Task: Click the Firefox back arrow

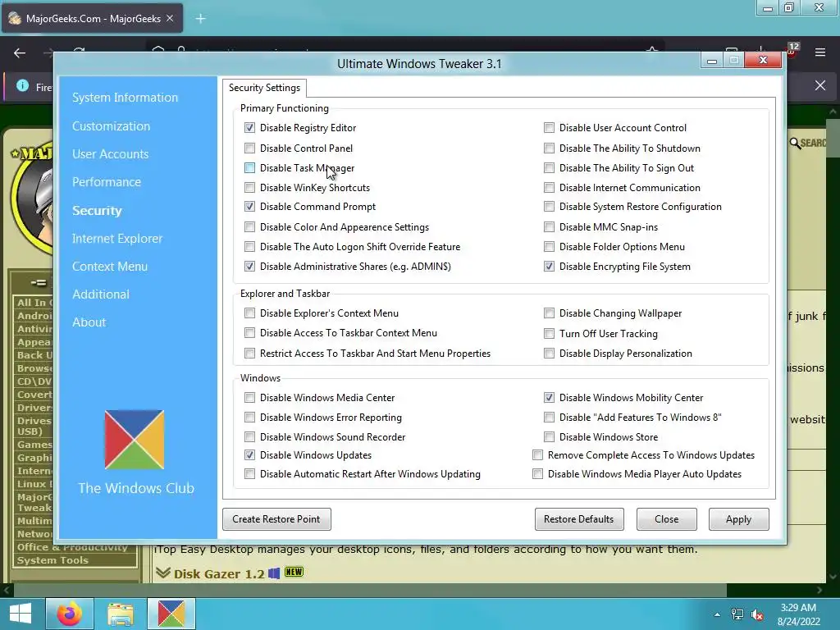Action: pyautogui.click(x=20, y=52)
